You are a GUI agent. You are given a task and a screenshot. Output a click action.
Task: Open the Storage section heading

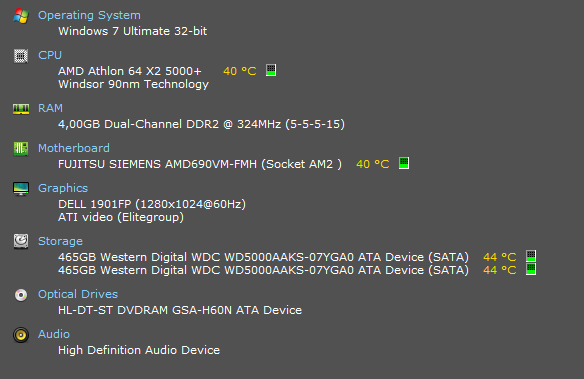tap(60, 241)
